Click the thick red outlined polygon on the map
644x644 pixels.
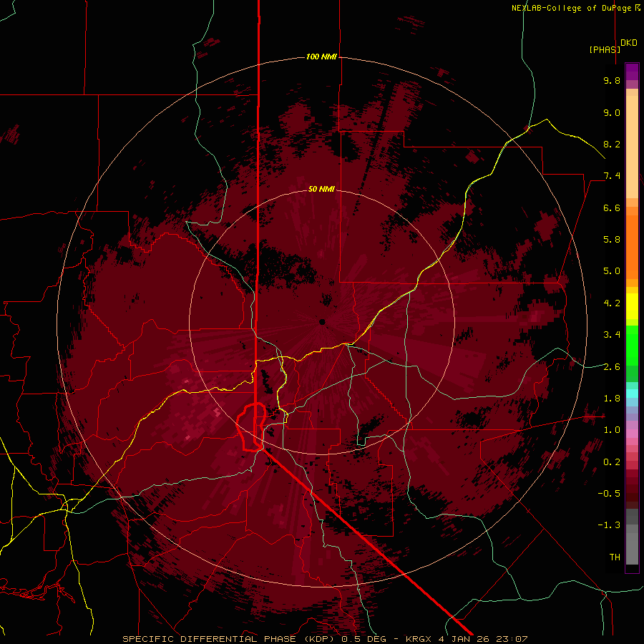251,427
